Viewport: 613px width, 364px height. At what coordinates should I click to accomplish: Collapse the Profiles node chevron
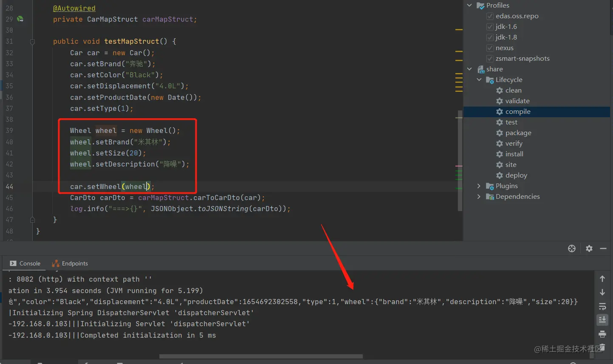(x=469, y=6)
